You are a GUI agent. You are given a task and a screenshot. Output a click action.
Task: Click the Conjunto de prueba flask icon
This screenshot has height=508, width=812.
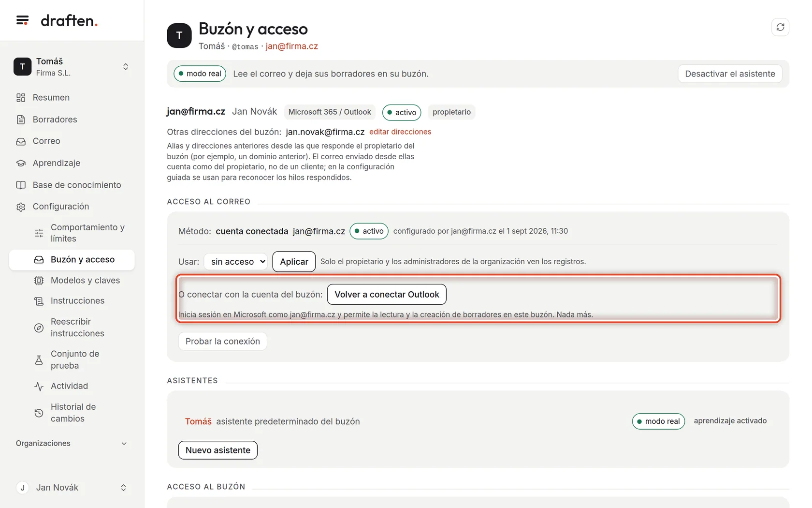39,360
